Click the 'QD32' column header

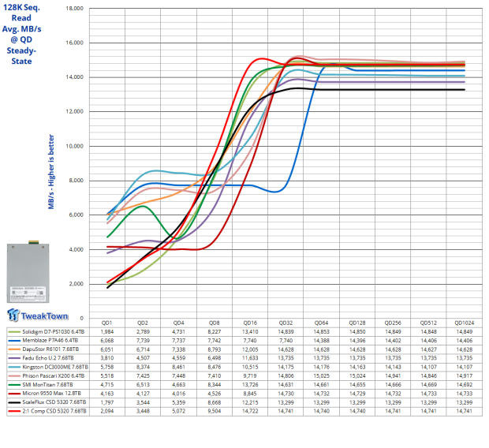(x=286, y=323)
